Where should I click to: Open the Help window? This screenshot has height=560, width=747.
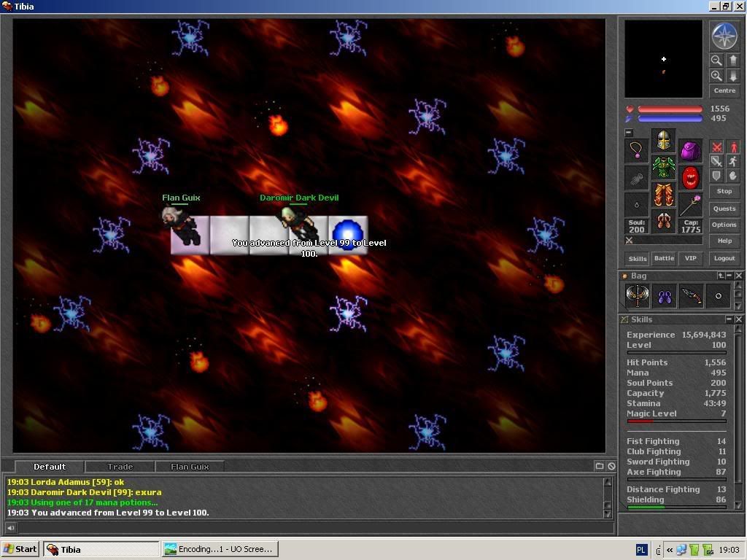[x=724, y=241]
